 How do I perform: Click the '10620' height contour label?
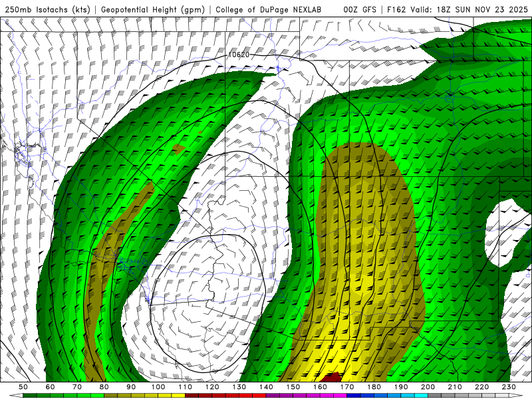coord(239,55)
